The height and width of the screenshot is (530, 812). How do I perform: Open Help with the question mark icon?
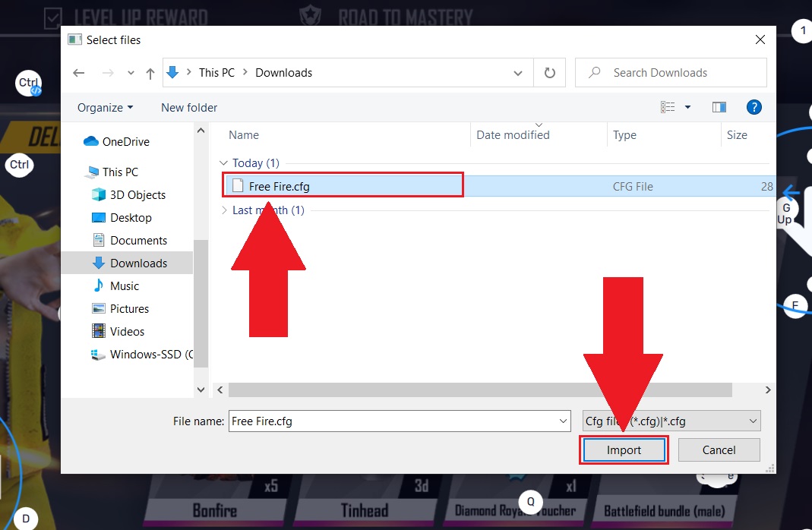(754, 107)
